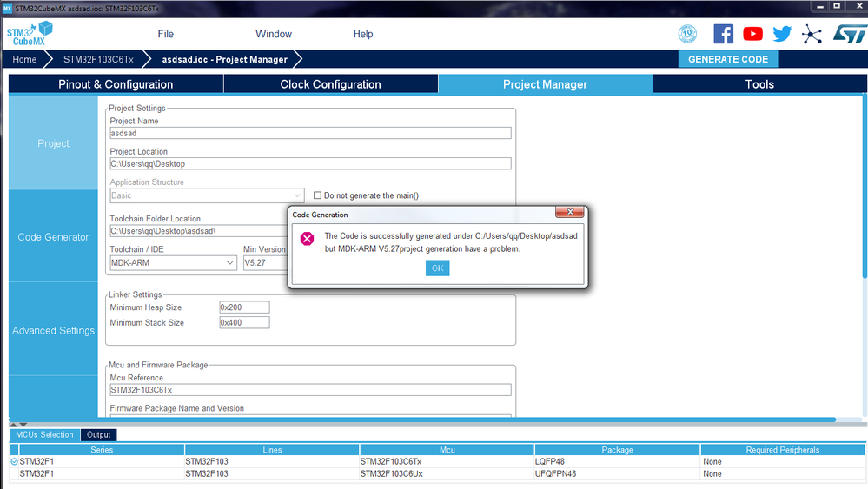
Task: Open the YouTube icon link
Action: click(x=752, y=34)
